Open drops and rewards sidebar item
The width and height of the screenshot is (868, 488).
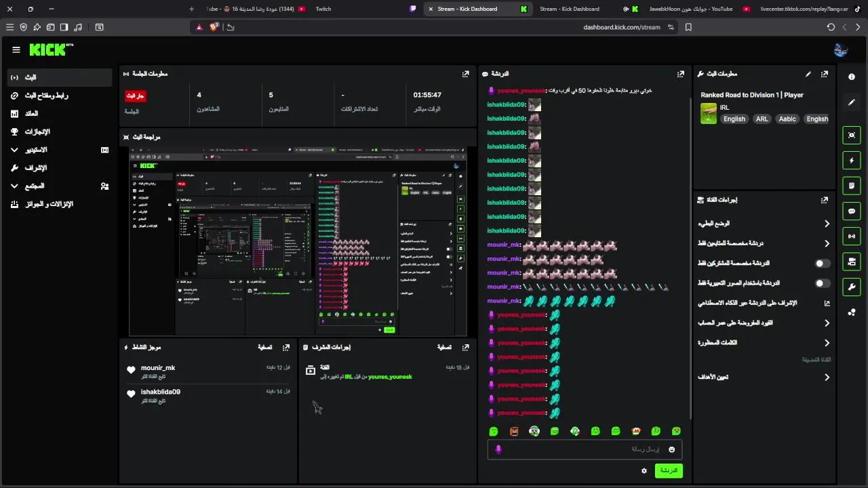pyautogui.click(x=60, y=204)
